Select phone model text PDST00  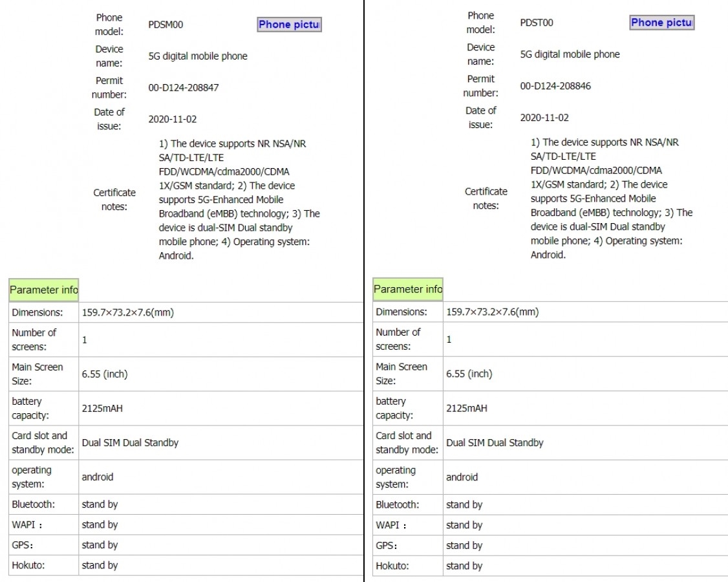click(x=537, y=23)
